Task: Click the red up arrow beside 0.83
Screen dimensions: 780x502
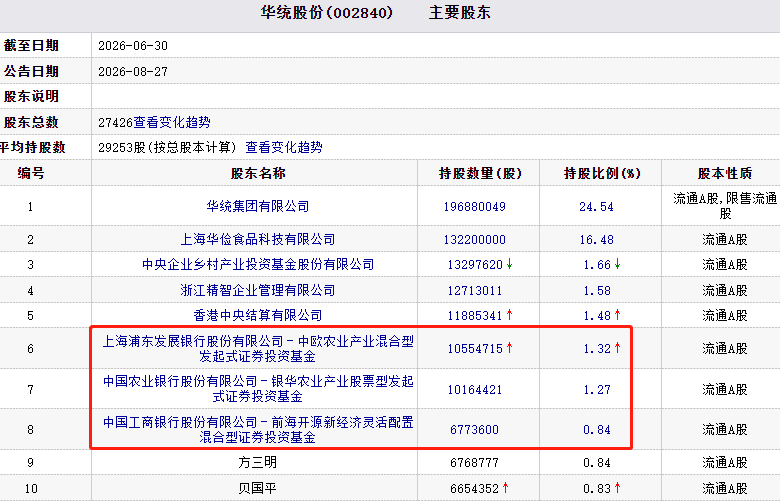Action: pyautogui.click(x=617, y=488)
